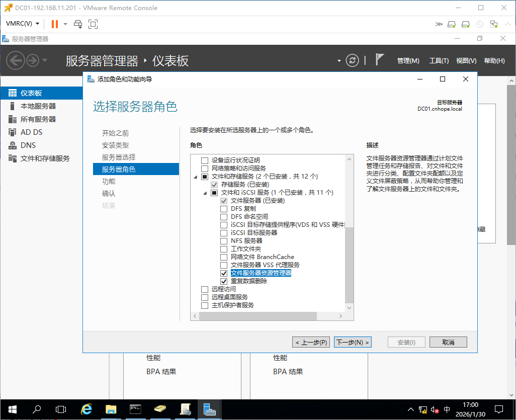Open taskbar search
Image resolution: width=516 pixels, height=420 pixels.
point(37,409)
